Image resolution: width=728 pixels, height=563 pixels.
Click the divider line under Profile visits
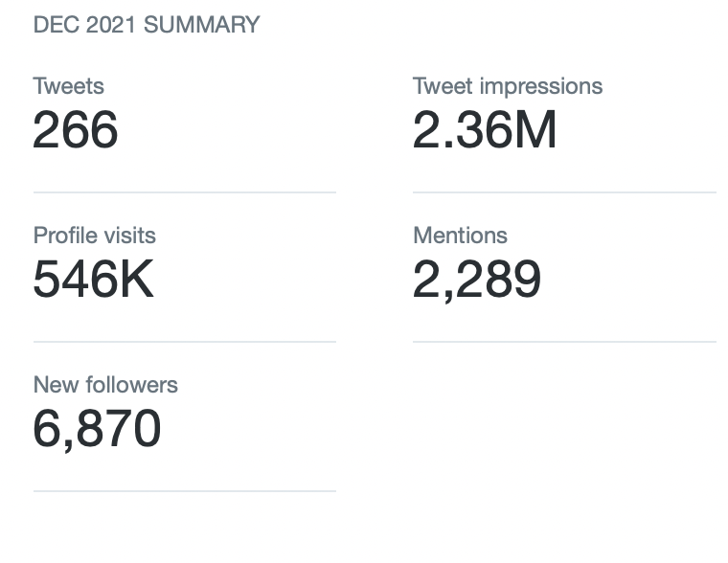pos(185,342)
